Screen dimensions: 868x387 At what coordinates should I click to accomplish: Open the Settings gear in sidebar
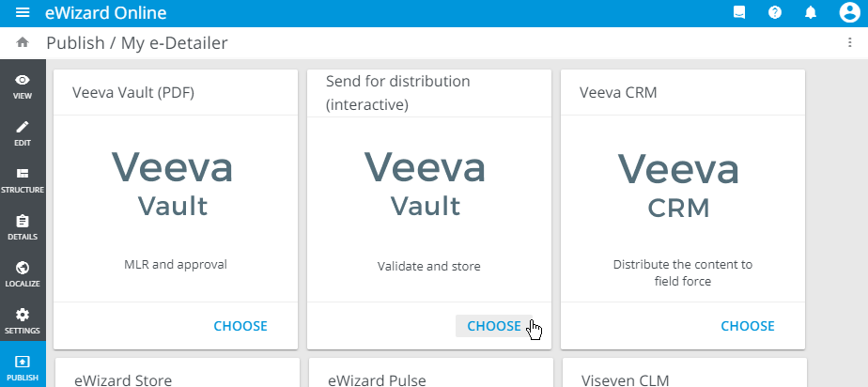tap(23, 320)
